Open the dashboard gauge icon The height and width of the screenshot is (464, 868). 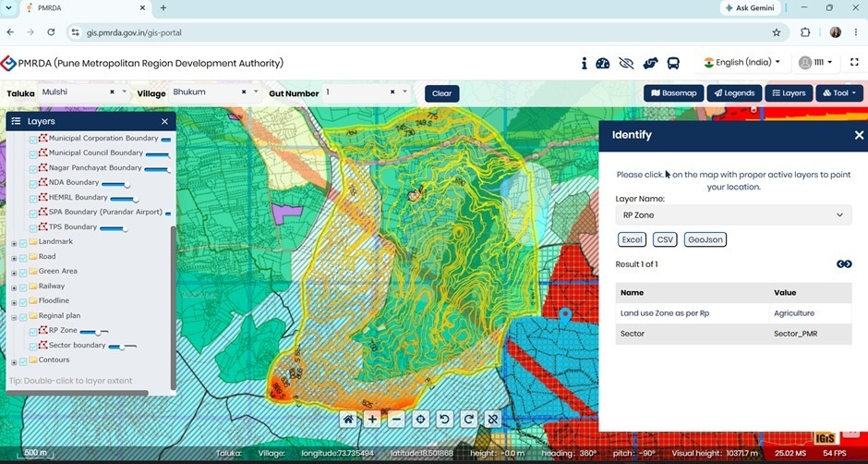click(602, 63)
